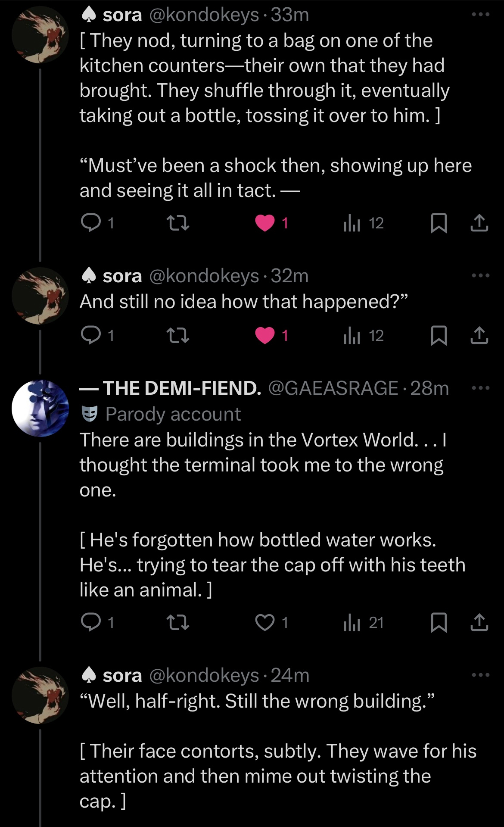Viewport: 504px width, 827px height.
Task: Reply to THE DEMI-FIEND's tweet
Action: point(91,623)
